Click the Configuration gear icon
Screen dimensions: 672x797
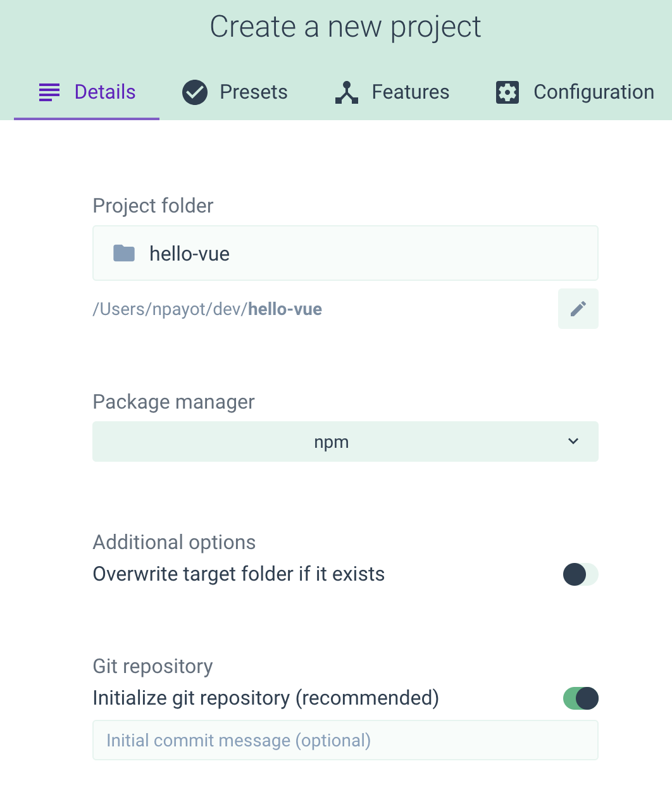coord(507,92)
